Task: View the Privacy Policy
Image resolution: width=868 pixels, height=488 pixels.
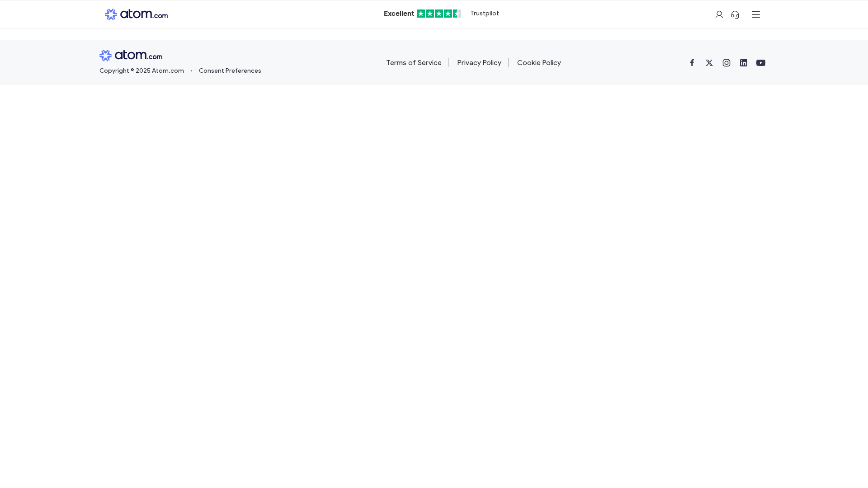Action: coord(479,63)
